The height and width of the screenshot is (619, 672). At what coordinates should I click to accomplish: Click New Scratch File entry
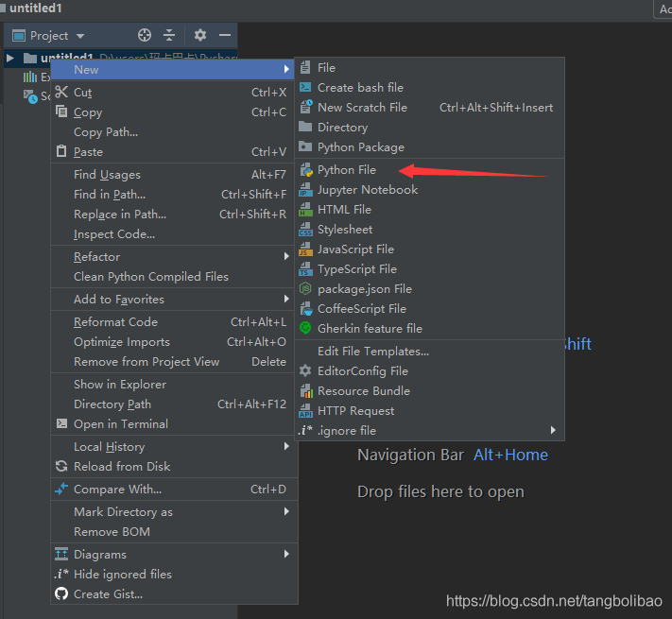[362, 108]
